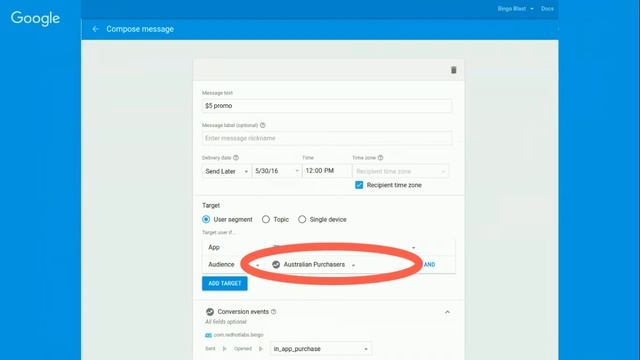
Task: Click the Compose message title
Action: [140, 29]
